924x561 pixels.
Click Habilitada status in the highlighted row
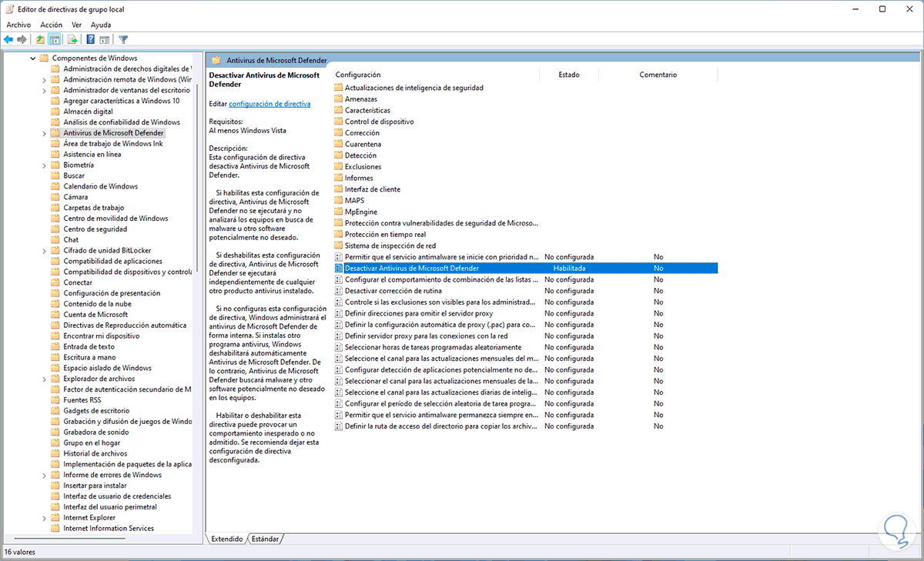tap(569, 268)
